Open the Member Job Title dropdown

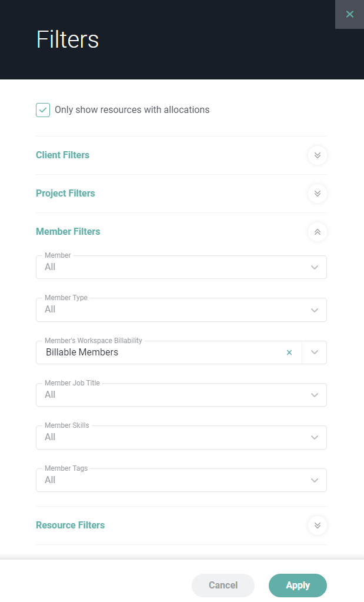pos(181,395)
